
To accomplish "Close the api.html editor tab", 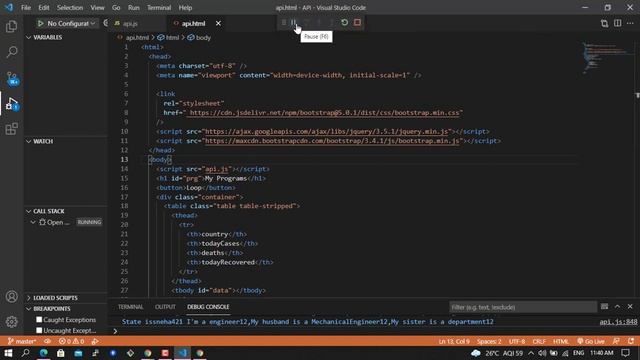I will tap(218, 24).
